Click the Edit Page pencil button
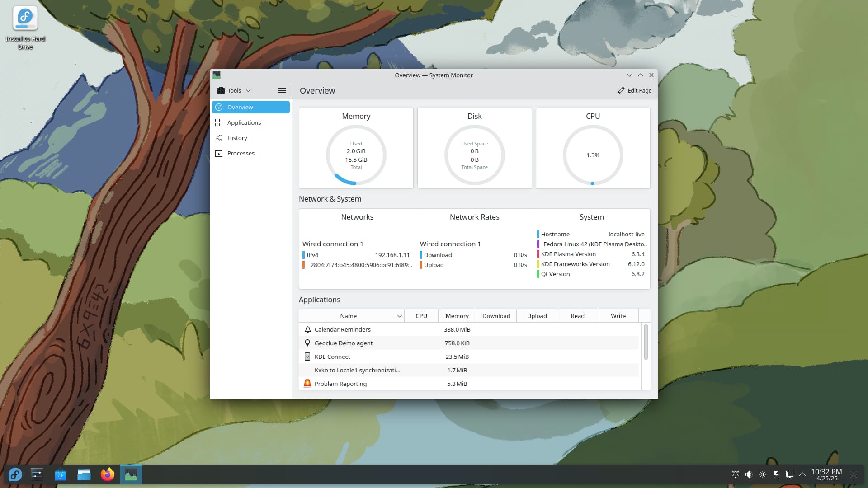 (634, 90)
